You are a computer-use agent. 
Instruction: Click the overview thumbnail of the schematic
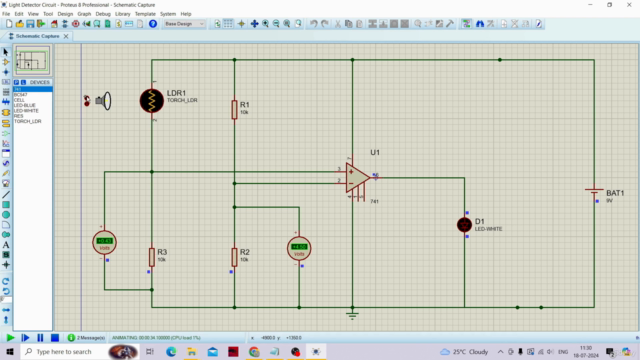(33, 60)
